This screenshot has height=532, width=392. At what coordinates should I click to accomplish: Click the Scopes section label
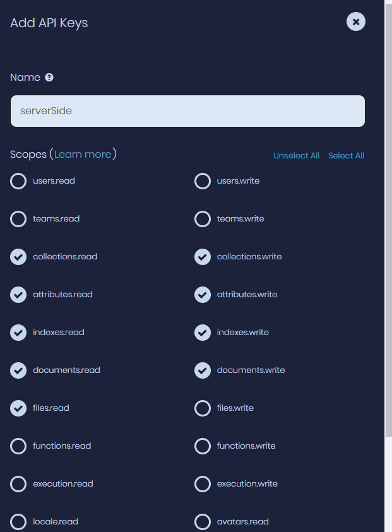[x=28, y=155]
